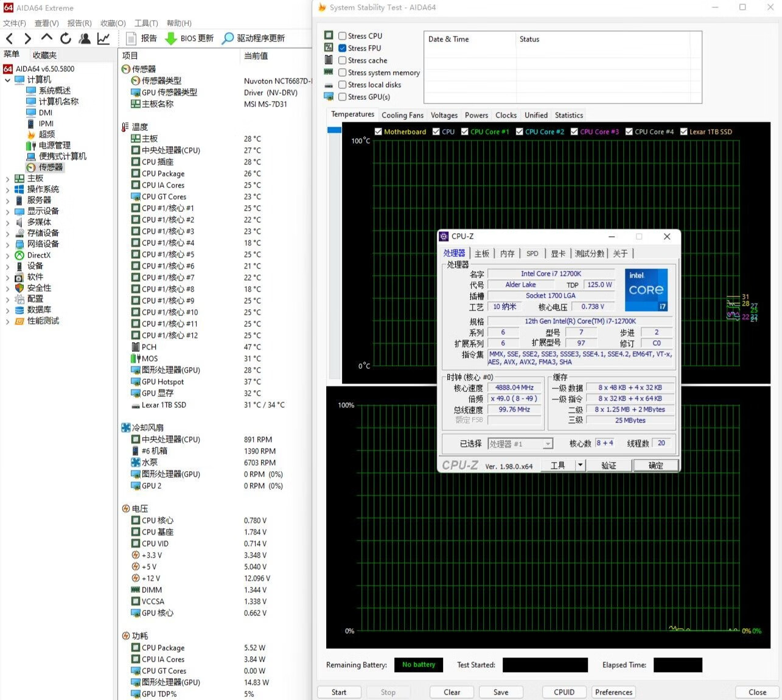Refresh using the circular arrow icon
782x700 pixels.
tap(66, 38)
